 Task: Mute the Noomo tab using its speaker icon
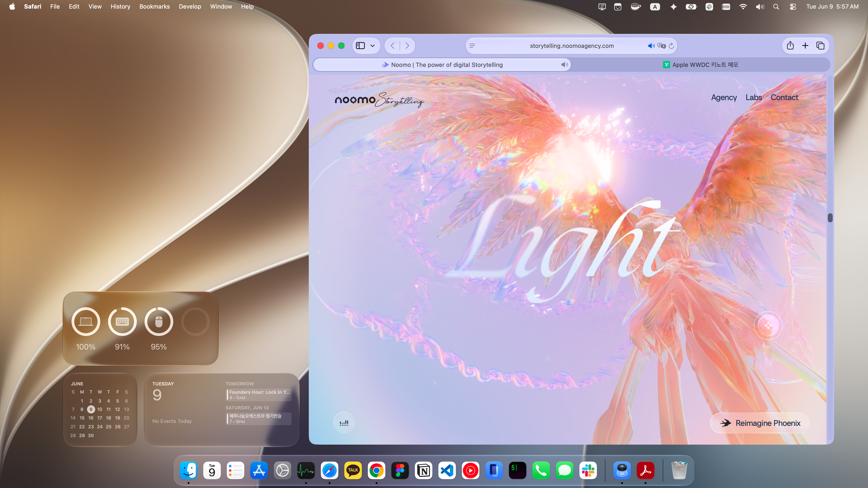(x=564, y=65)
